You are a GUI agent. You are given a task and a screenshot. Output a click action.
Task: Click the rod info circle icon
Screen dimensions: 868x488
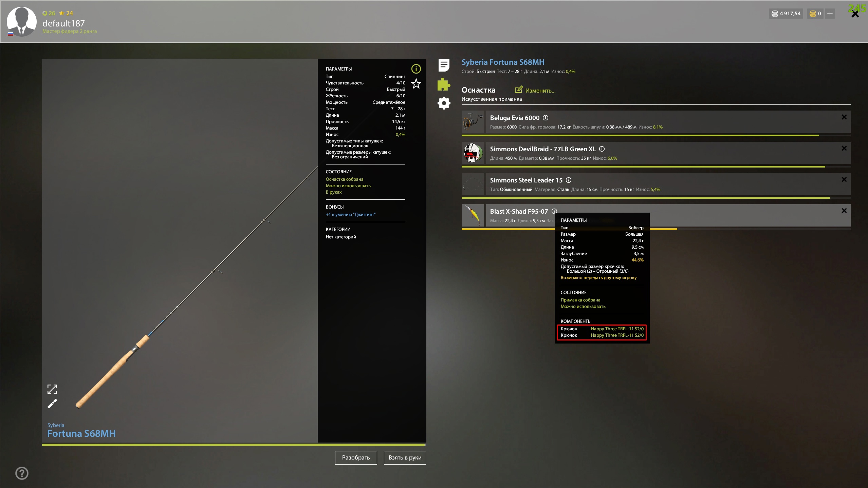click(416, 69)
